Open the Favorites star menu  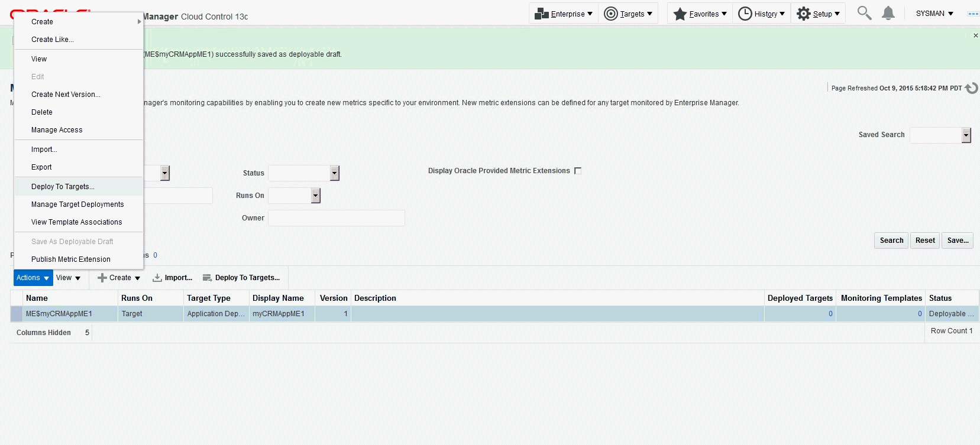pos(700,14)
